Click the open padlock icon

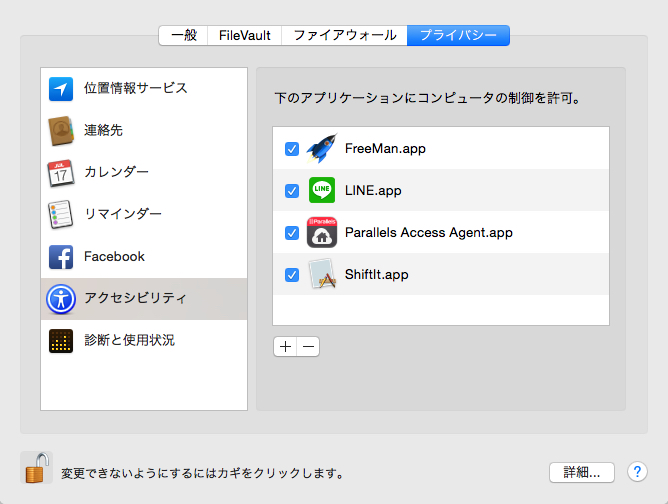pos(37,467)
